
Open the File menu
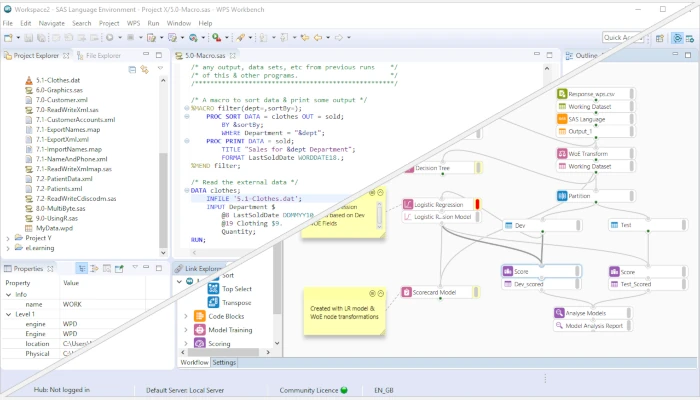(x=8, y=23)
